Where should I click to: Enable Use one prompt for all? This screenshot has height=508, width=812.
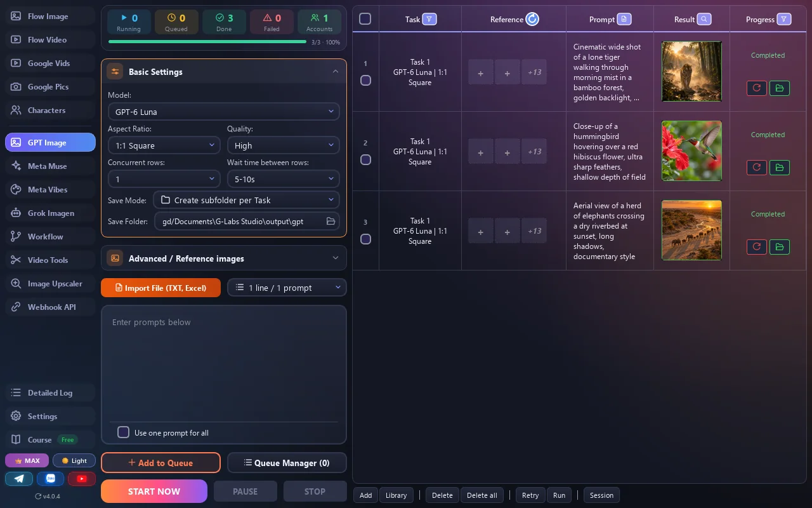(x=124, y=432)
